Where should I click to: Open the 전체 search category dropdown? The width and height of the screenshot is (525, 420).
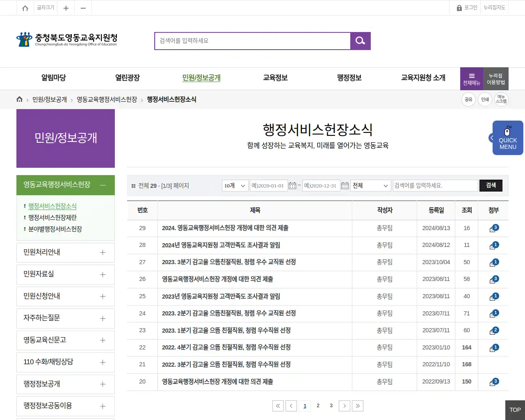pyautogui.click(x=371, y=186)
